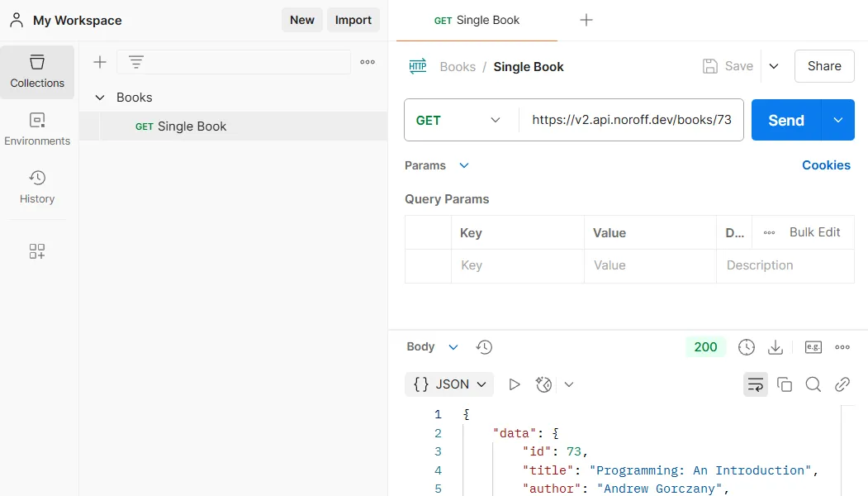Copy the response body

pos(785,384)
